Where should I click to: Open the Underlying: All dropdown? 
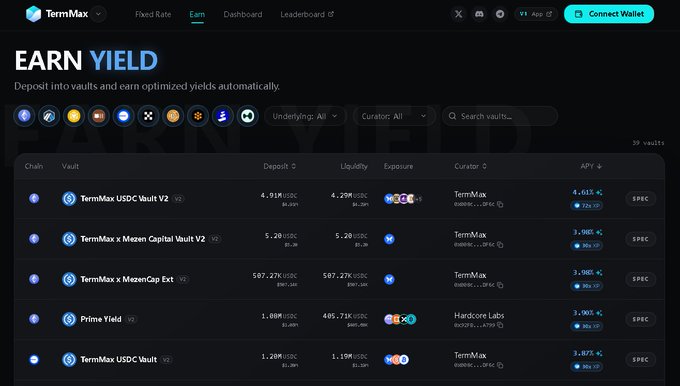coord(305,116)
